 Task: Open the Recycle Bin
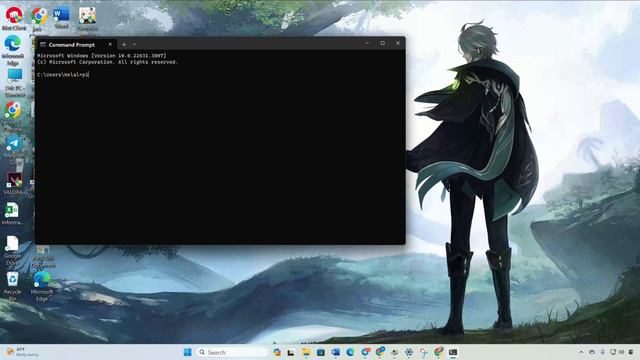click(x=13, y=286)
